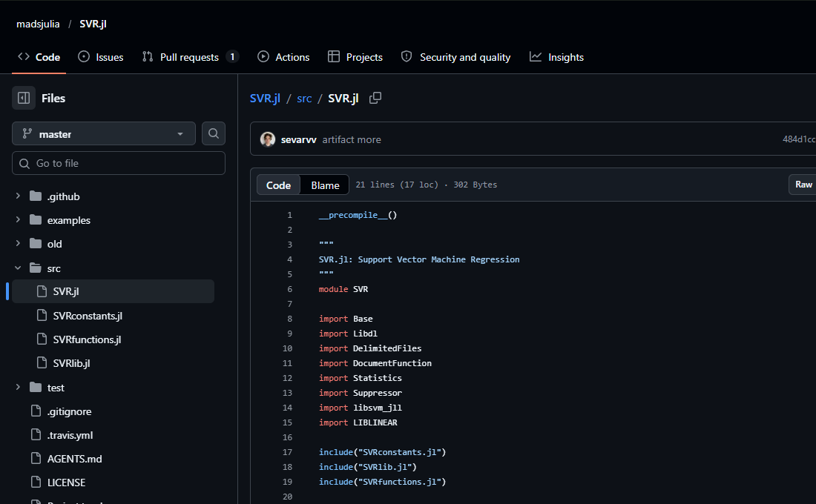This screenshot has height=504, width=816.
Task: Select line number 6
Action: (290, 289)
